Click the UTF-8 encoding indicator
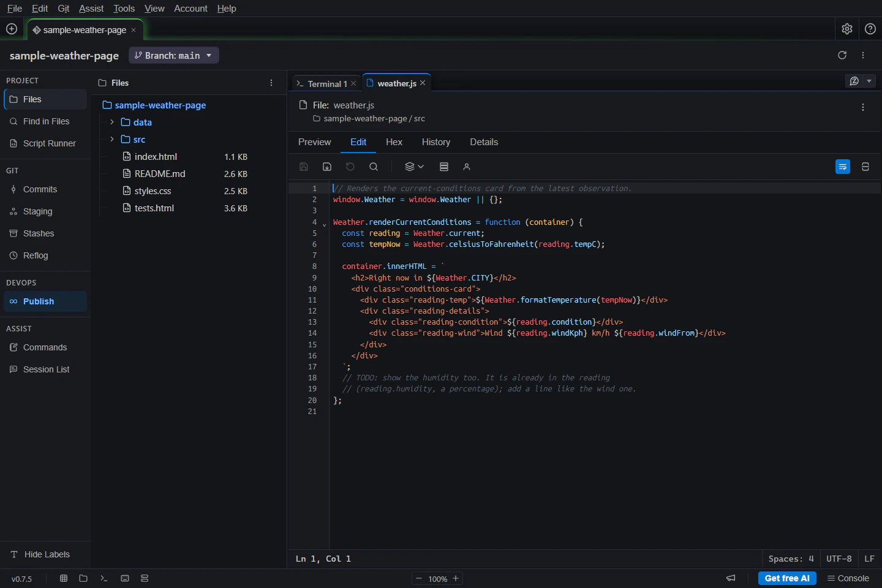Image resolution: width=882 pixels, height=588 pixels. pos(839,559)
